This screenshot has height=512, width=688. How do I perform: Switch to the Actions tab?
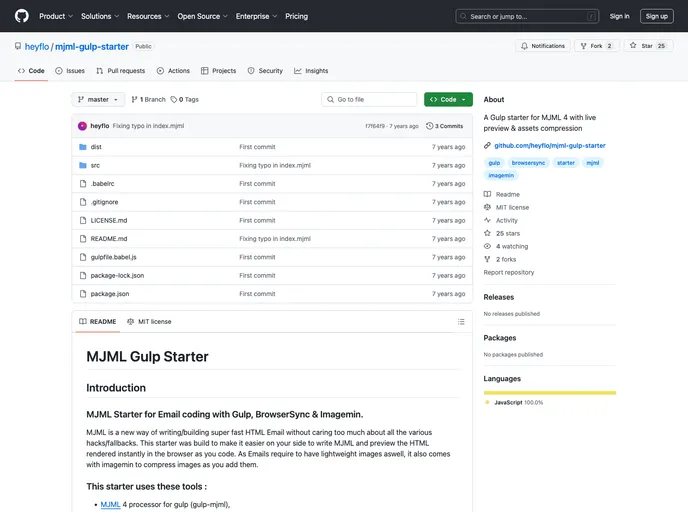point(173,71)
